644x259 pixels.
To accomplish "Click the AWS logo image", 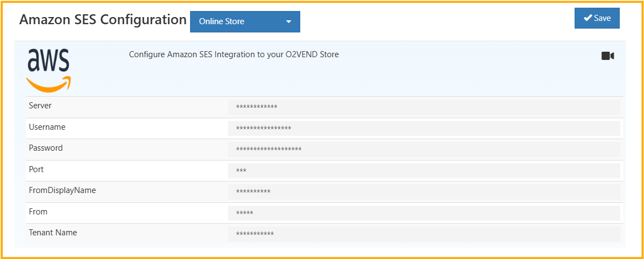I will [x=48, y=70].
